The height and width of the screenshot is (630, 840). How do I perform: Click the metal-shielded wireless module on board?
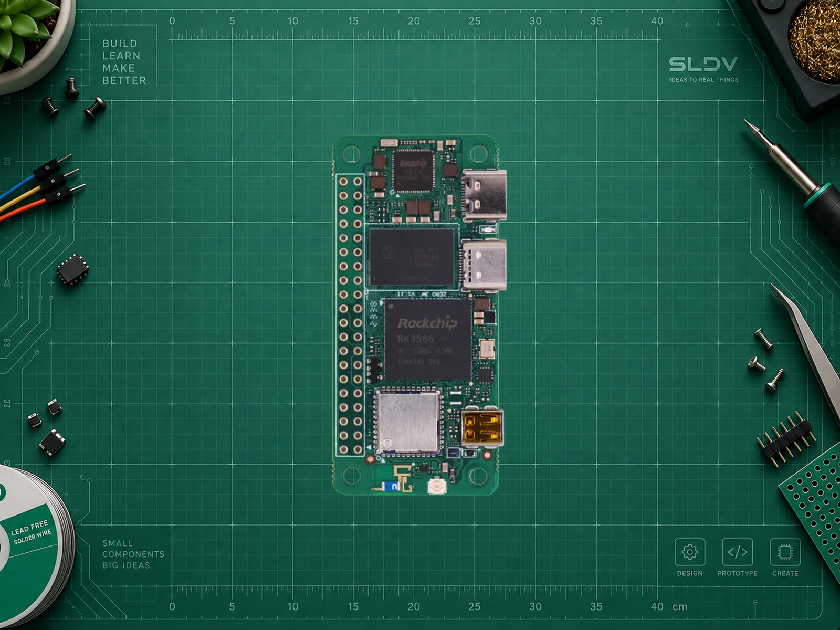click(x=408, y=422)
